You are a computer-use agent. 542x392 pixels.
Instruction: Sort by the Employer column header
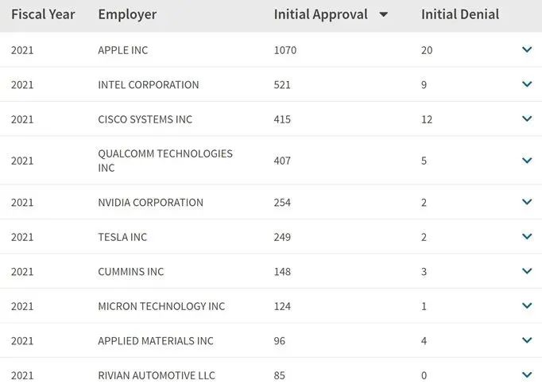click(x=127, y=14)
